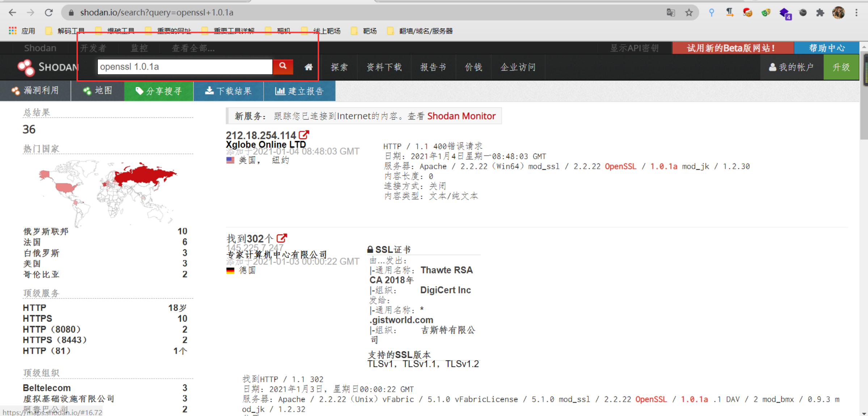Click the address bar URL
The height and width of the screenshot is (416, 868).
tap(157, 13)
